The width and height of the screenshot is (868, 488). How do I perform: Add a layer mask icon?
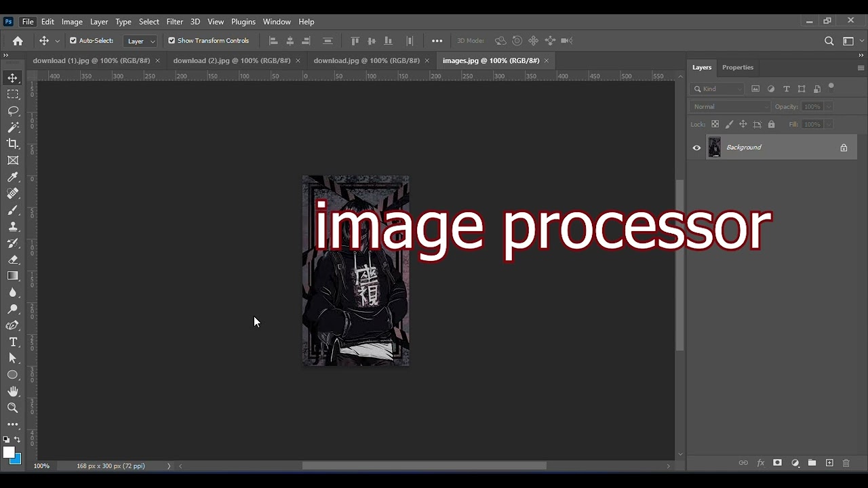click(x=777, y=463)
